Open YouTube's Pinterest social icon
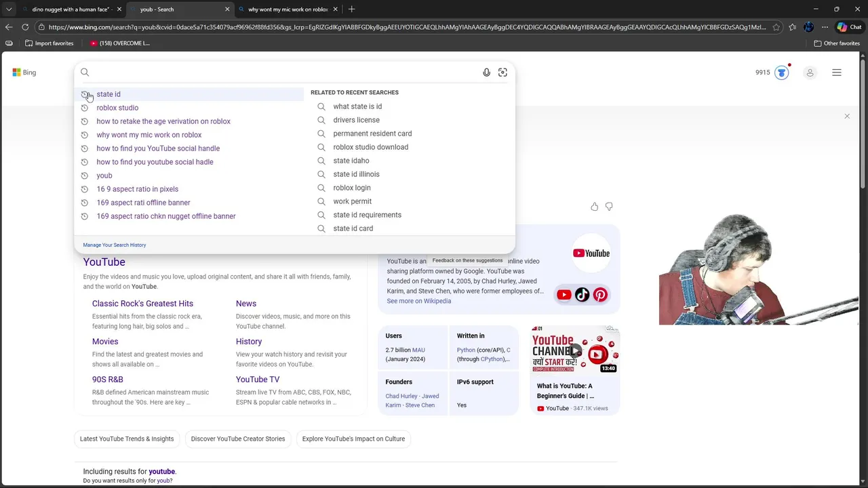868x488 pixels. (x=600, y=295)
